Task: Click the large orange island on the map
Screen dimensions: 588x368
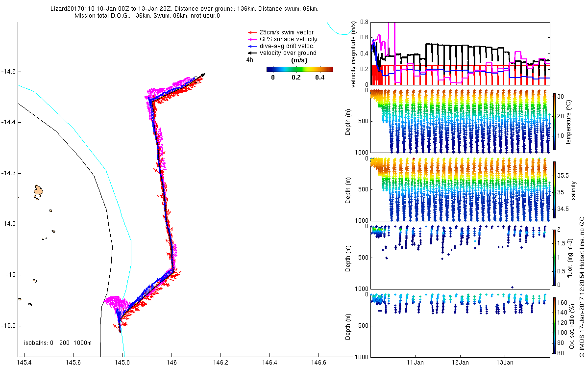Action: pos(39,190)
